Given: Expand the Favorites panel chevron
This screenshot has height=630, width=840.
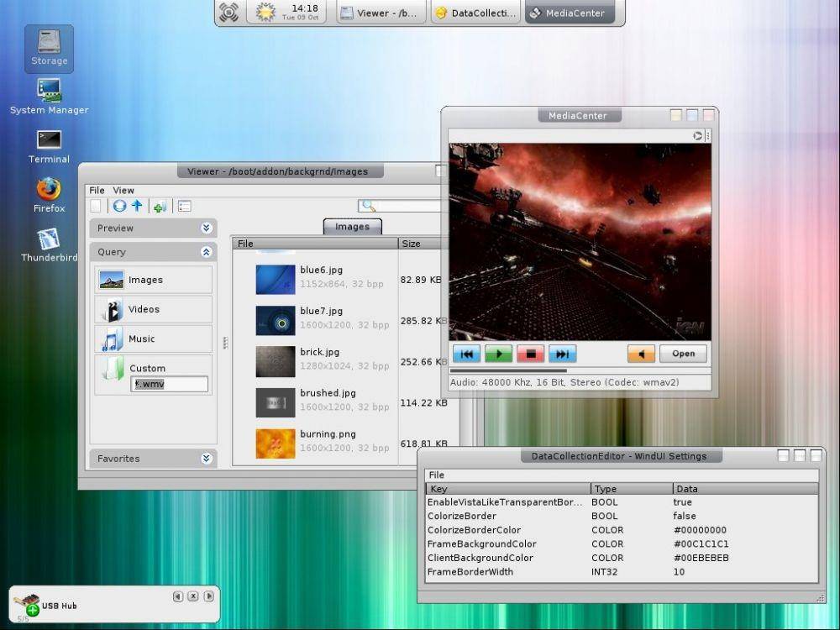Looking at the screenshot, I should [207, 459].
